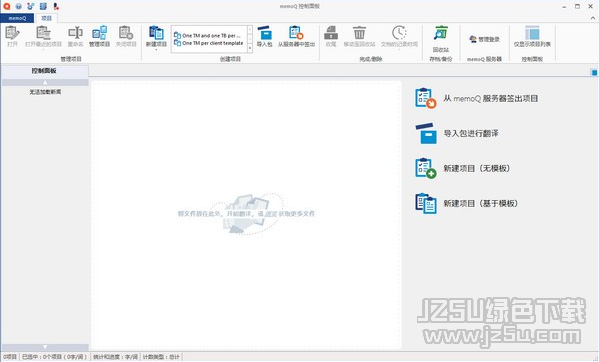This screenshot has width=599, height=362.
Task: Click the blue stacked server quick access icon
Action: point(43,6)
